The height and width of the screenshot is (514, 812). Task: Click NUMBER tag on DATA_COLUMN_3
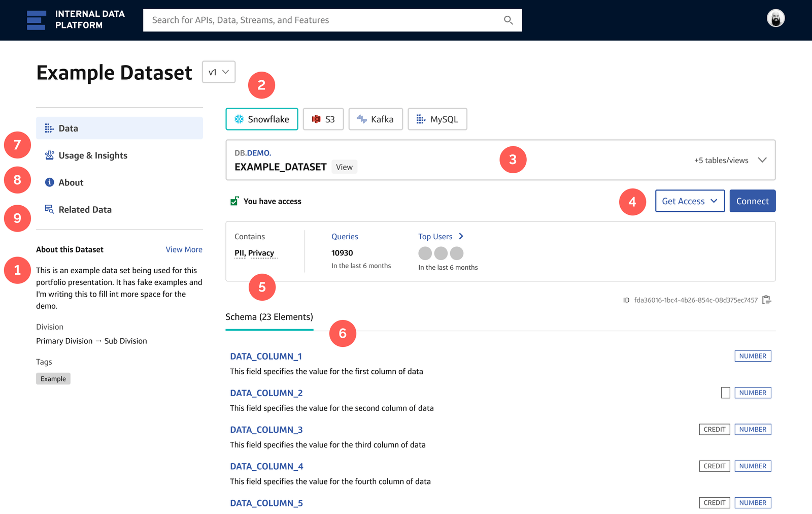[x=753, y=429]
